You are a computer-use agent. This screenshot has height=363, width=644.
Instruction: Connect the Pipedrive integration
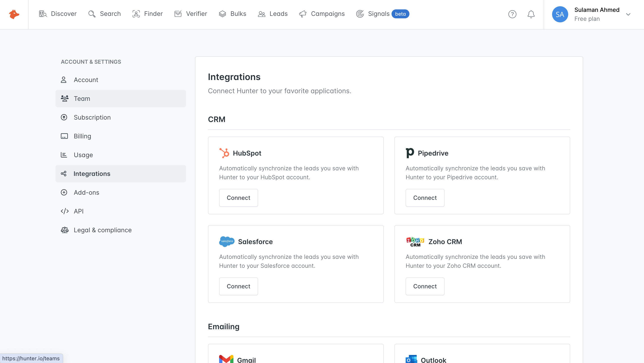[x=425, y=198]
